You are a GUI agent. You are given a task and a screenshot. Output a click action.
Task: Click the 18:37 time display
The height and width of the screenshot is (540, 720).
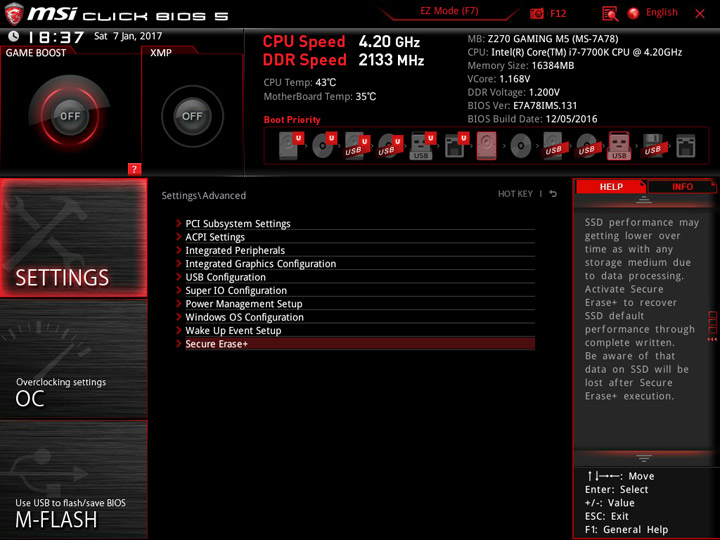(56, 37)
